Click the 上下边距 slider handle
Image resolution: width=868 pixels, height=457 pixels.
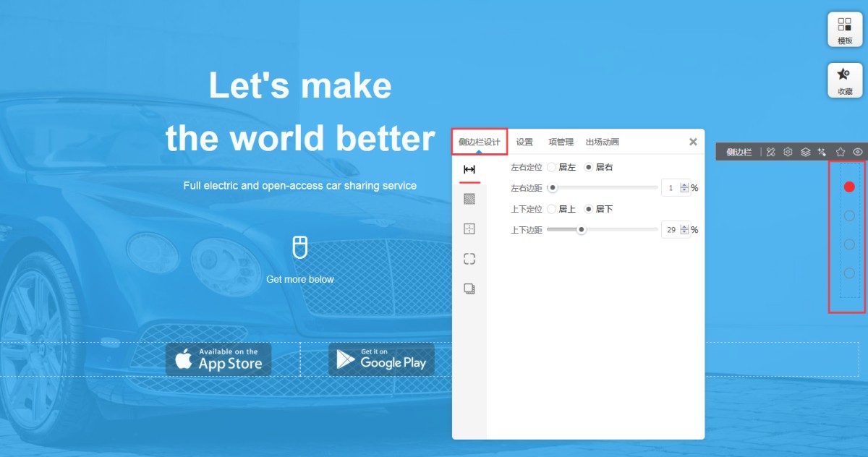(x=581, y=230)
